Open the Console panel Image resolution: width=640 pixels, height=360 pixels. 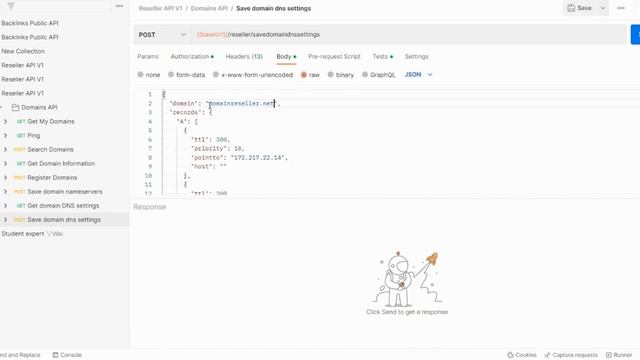67,355
